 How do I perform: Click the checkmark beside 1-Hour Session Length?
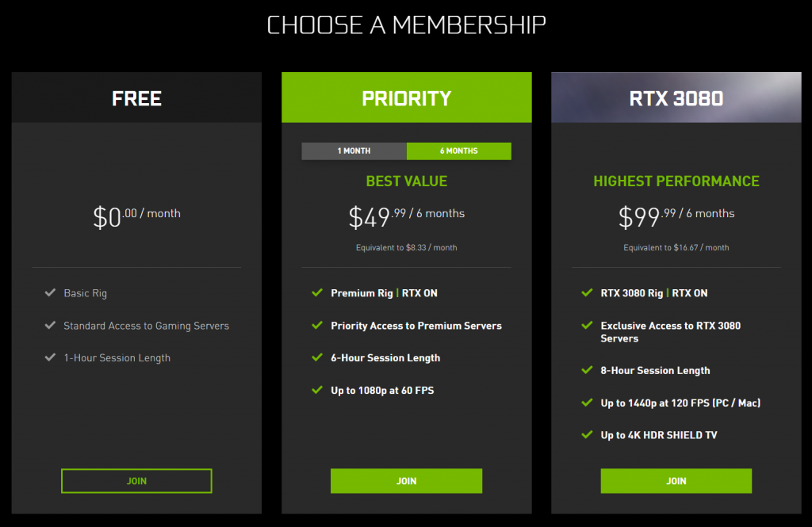pos(50,357)
